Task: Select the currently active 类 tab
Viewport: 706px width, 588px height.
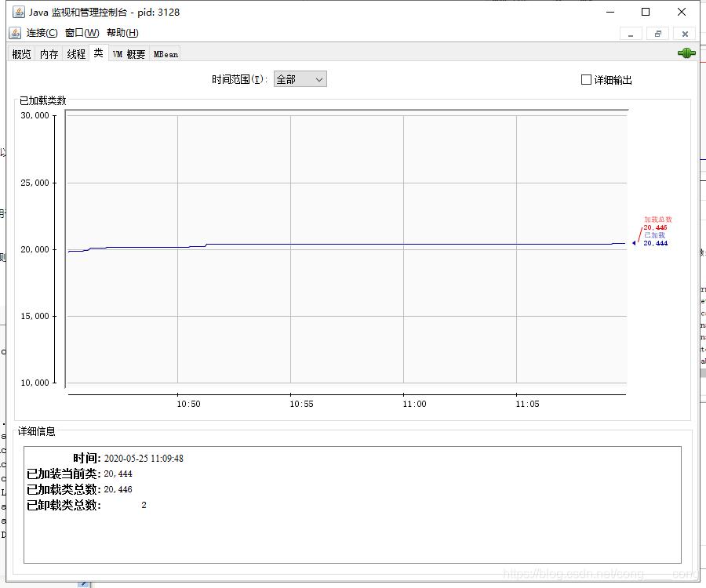Action: point(98,53)
